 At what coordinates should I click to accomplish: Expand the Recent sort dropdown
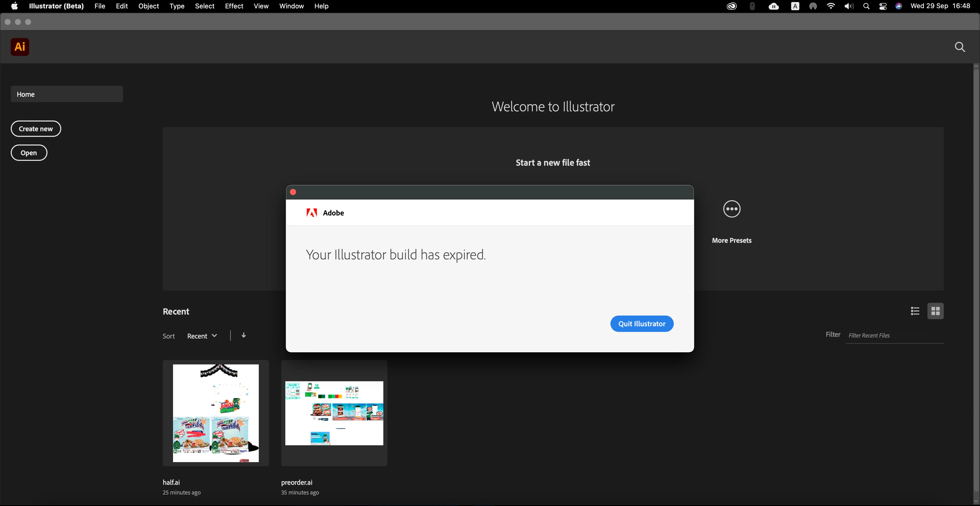click(x=202, y=336)
